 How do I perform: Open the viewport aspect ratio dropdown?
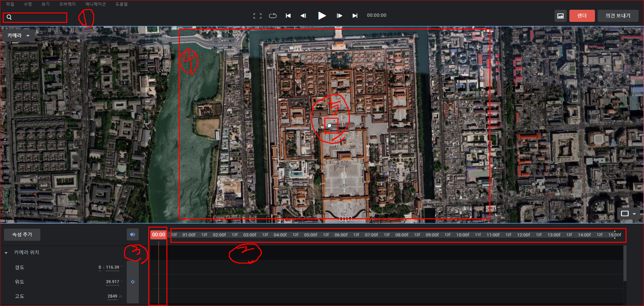click(628, 214)
